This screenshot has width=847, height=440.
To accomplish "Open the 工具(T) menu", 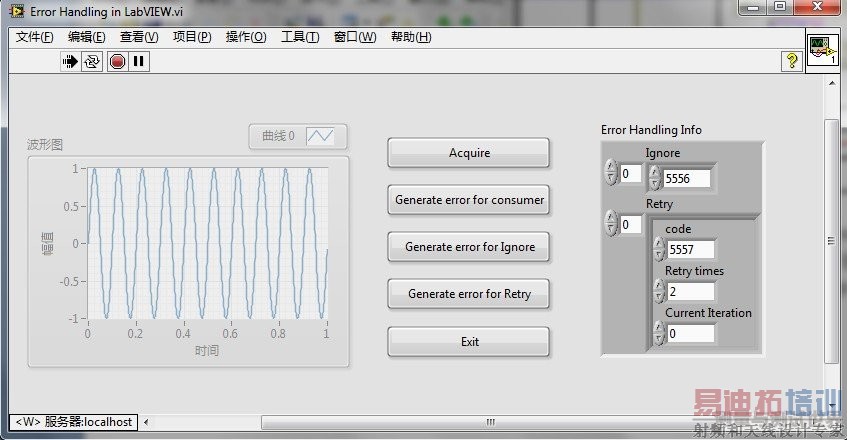I will [x=300, y=37].
